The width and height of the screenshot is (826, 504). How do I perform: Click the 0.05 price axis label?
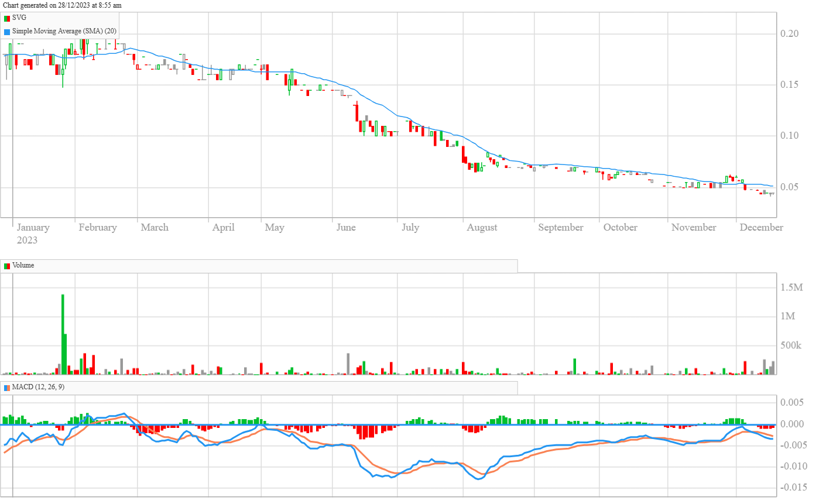pyautogui.click(x=789, y=187)
